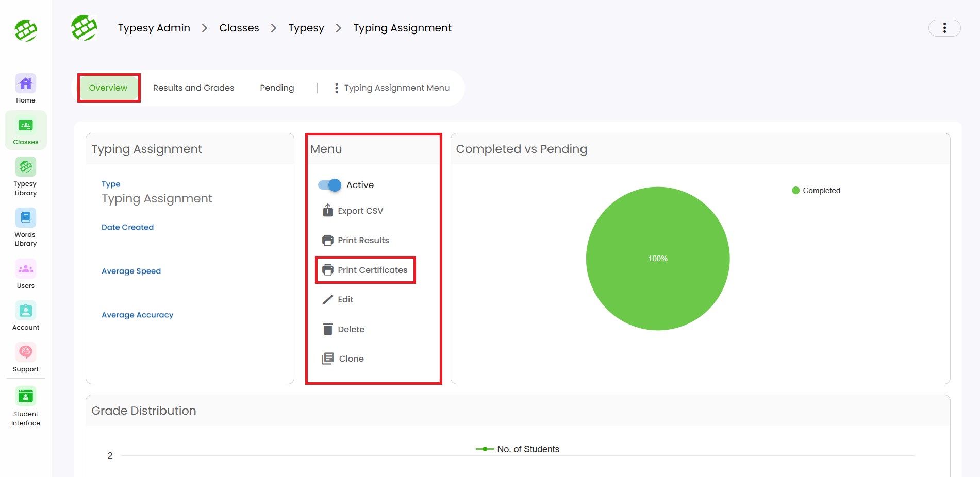This screenshot has width=980, height=477.
Task: Click the green 100% pie chart slice
Action: [x=657, y=259]
